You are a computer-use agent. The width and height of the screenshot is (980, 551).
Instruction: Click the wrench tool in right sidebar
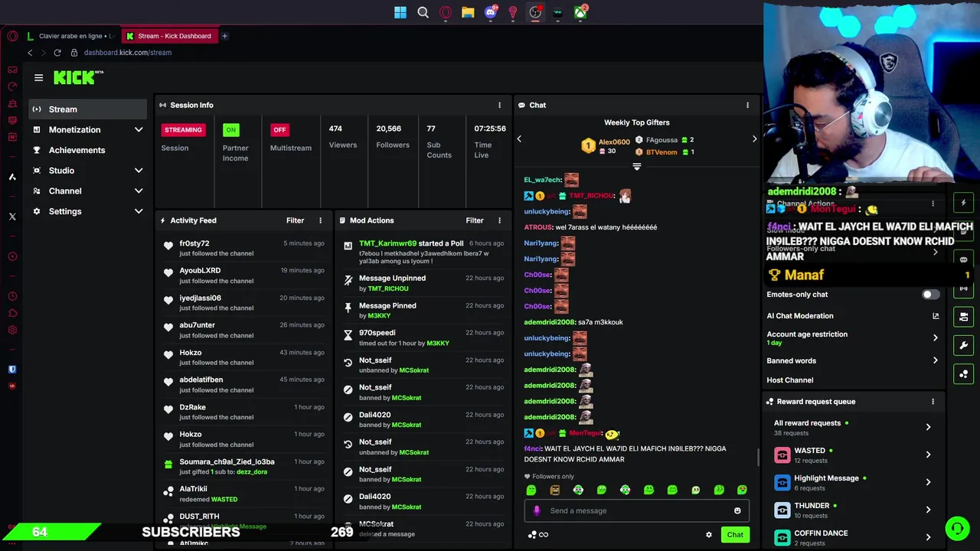963,345
